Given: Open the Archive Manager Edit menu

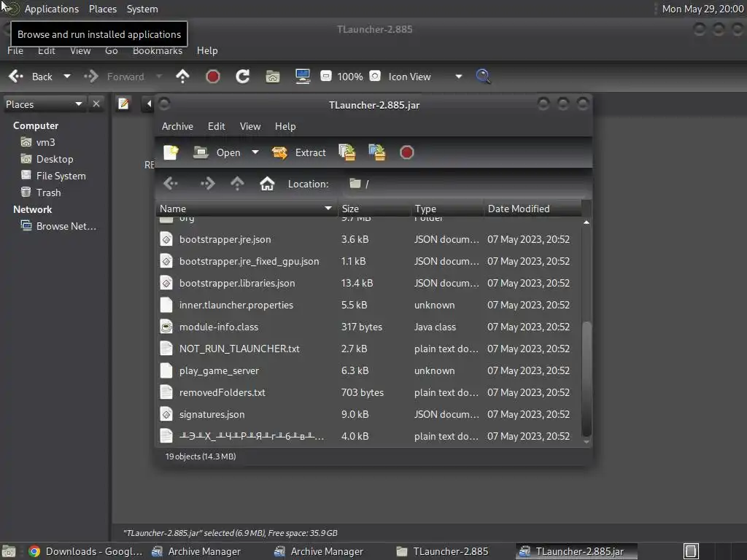Looking at the screenshot, I should [216, 126].
